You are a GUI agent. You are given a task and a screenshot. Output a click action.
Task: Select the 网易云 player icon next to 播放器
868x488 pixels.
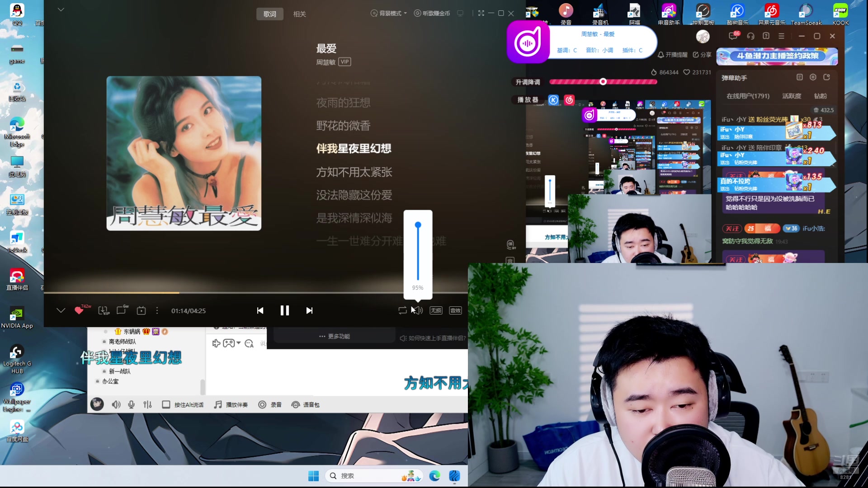tap(569, 100)
